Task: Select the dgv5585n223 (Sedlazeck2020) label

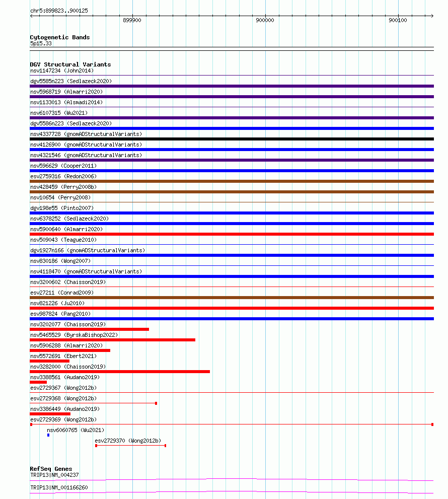Action: (x=71, y=81)
